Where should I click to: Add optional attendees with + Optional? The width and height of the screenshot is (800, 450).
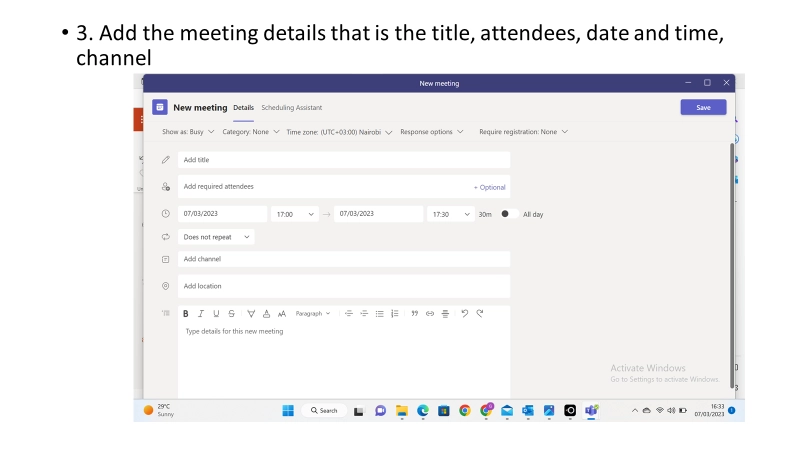point(489,187)
